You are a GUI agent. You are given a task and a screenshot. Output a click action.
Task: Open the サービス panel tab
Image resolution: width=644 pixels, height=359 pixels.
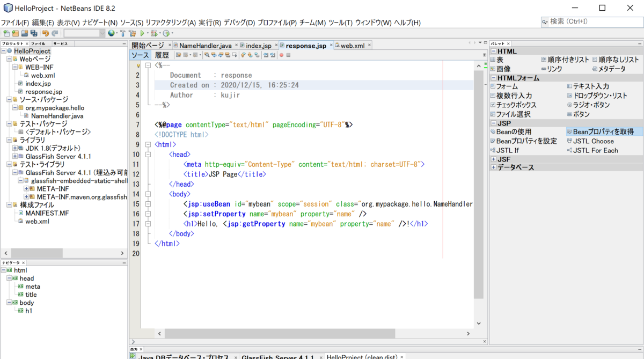pos(60,43)
